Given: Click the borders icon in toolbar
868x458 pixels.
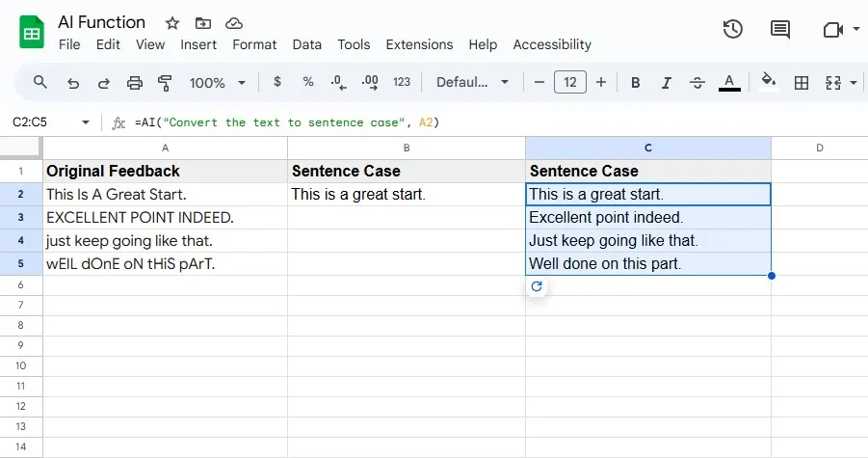Looking at the screenshot, I should pyautogui.click(x=801, y=83).
